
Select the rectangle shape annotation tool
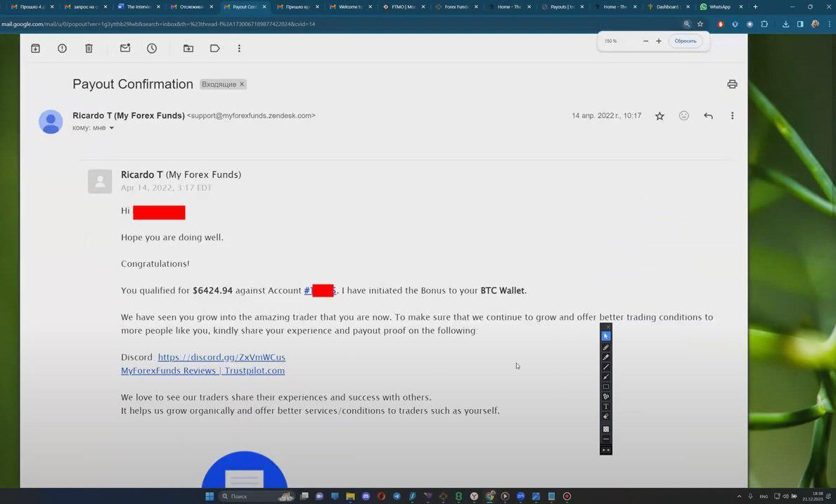(x=605, y=387)
